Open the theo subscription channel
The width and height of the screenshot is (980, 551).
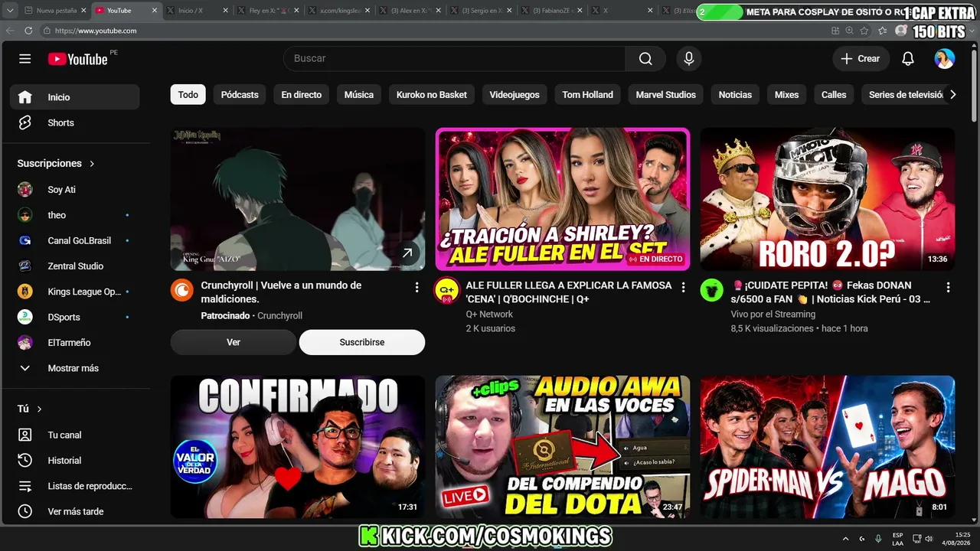(x=75, y=215)
